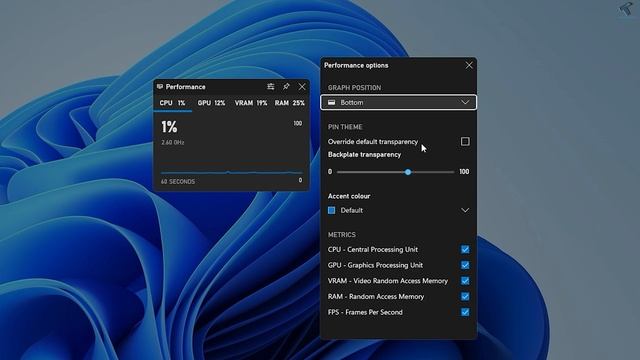
Task: Click the Accent colour label
Action: click(x=349, y=196)
